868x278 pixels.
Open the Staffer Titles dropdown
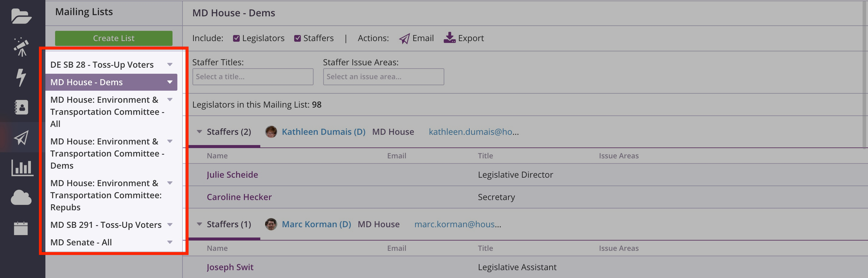click(252, 77)
